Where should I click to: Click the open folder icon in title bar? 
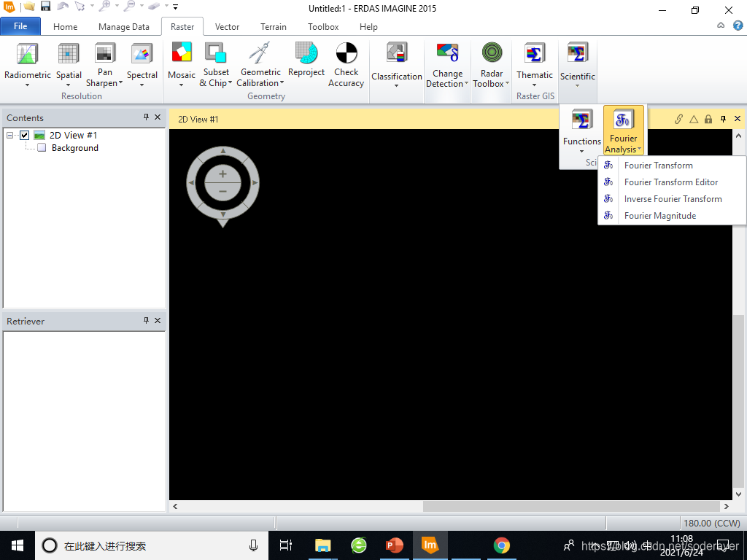(29, 6)
